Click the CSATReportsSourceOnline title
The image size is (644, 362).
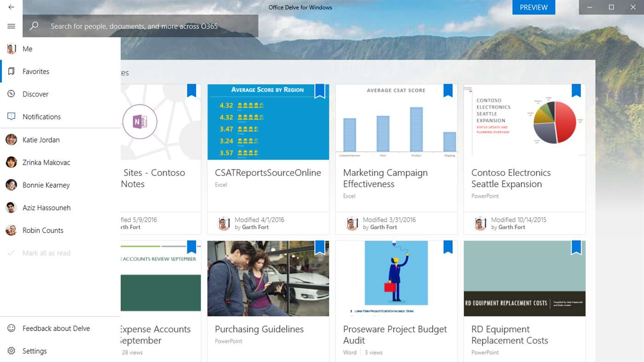click(268, 173)
